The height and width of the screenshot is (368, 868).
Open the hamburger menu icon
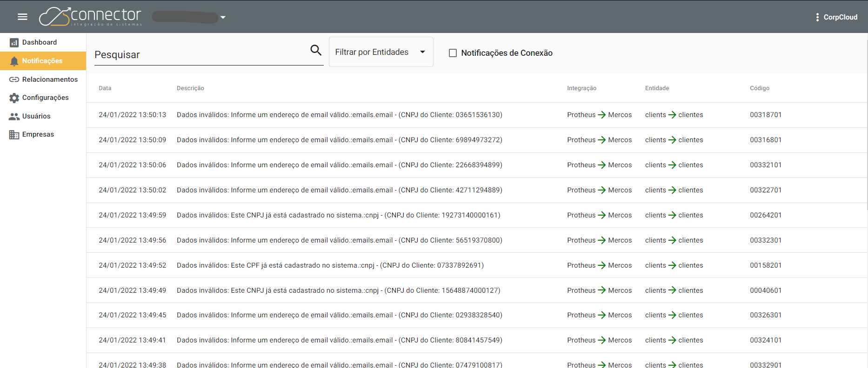click(22, 17)
